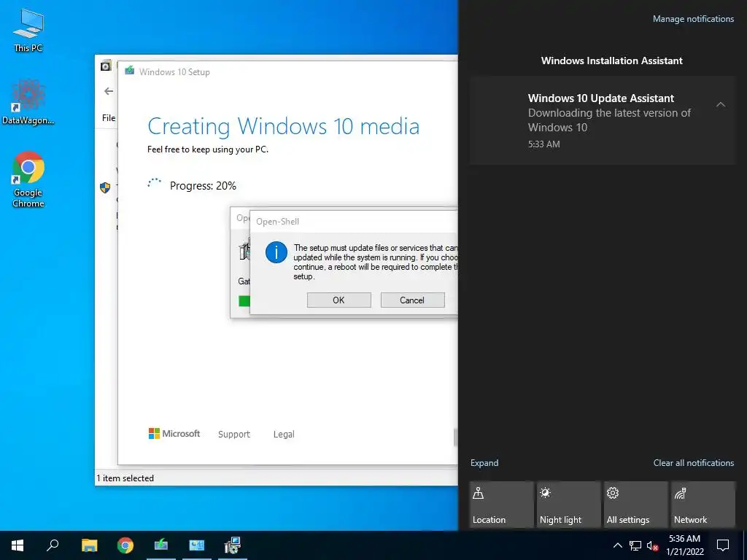
Task: Open the DataWagon desktop shortcut
Action: [28, 102]
